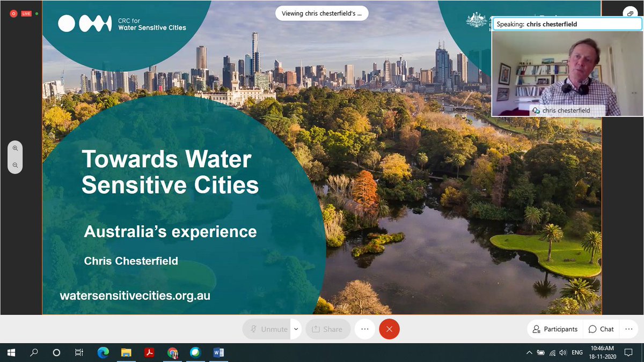Click the layout switch icon above the video panel
Viewport: 644px width, 362px height.
(x=630, y=13)
